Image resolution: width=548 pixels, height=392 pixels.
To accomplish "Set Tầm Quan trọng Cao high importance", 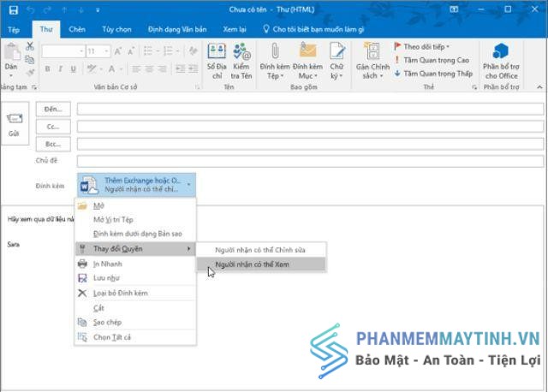I will (x=432, y=60).
